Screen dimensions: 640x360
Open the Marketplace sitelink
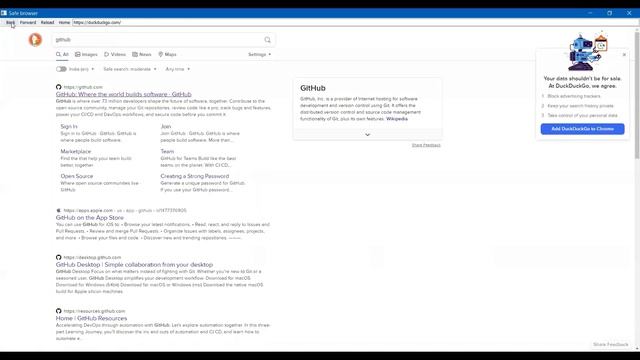pyautogui.click(x=76, y=151)
